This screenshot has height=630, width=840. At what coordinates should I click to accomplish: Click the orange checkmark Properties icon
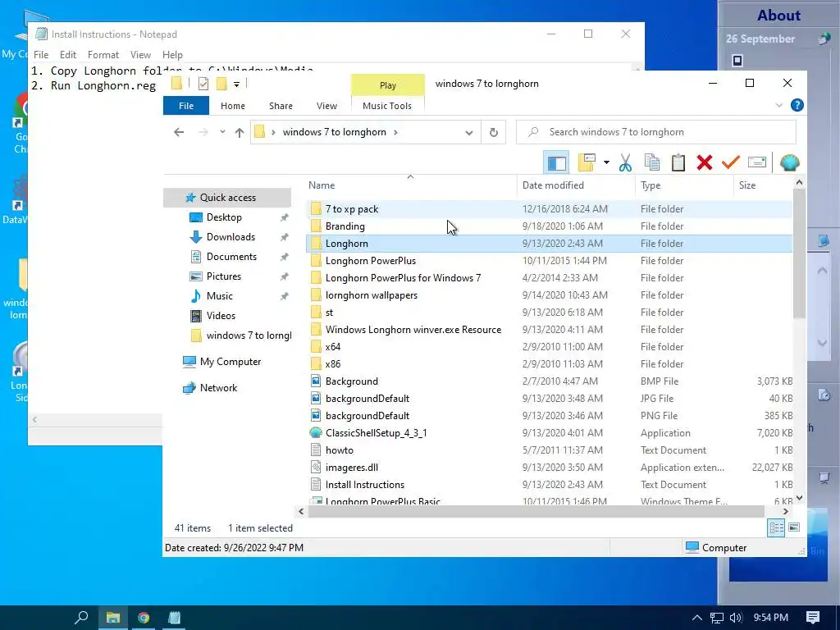click(x=731, y=162)
